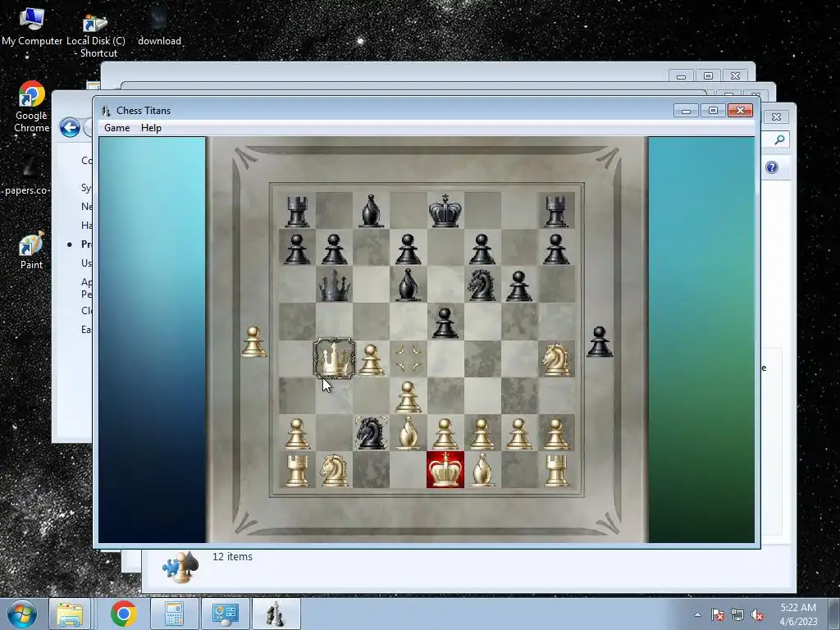The width and height of the screenshot is (840, 630).
Task: Click the white king in check on e1
Action: click(445, 470)
